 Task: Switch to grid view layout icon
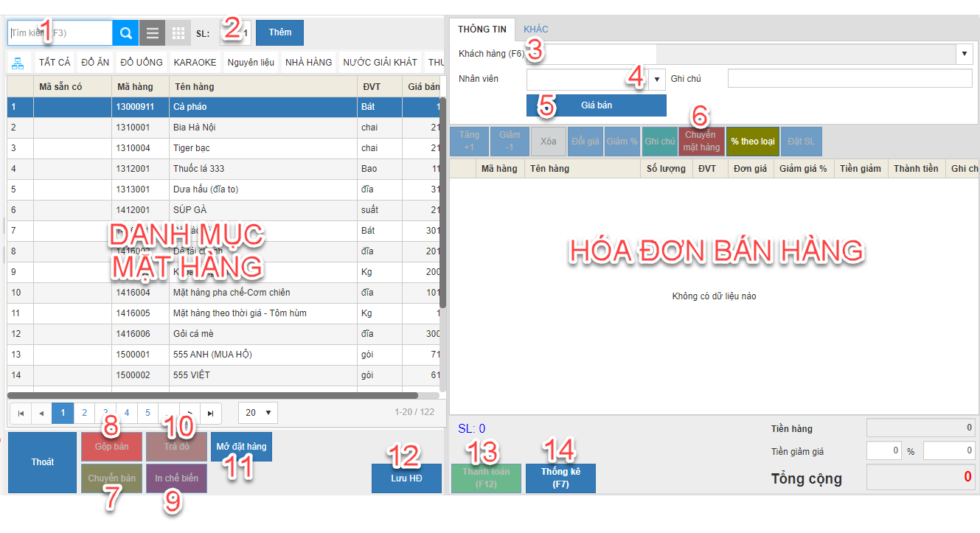click(x=178, y=33)
